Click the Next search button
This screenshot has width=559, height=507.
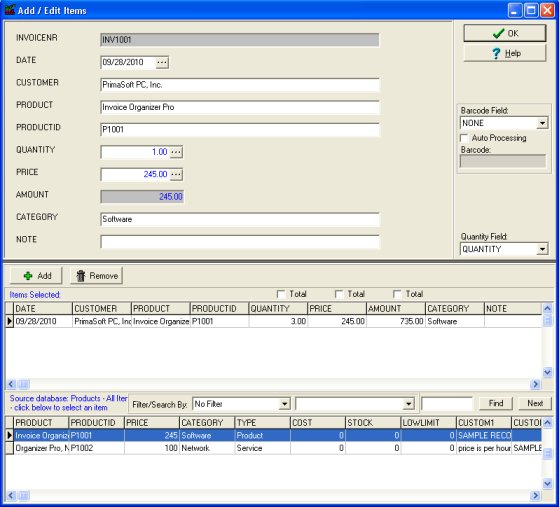(x=535, y=403)
